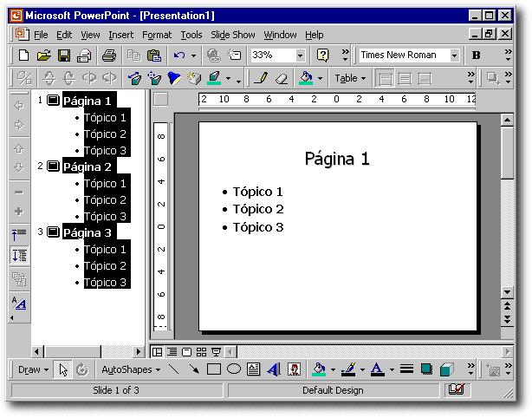Open the Table button menu
The height and width of the screenshot is (418, 532).
(x=350, y=78)
